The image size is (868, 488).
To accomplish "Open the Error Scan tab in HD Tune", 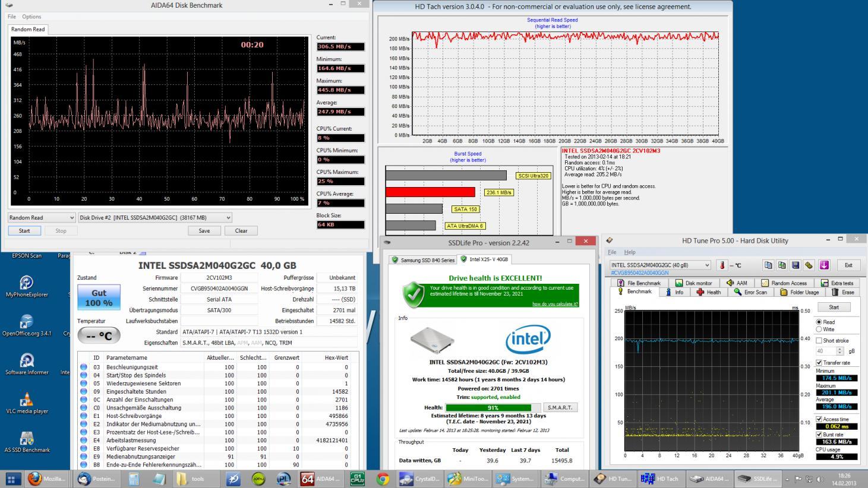I will [750, 292].
